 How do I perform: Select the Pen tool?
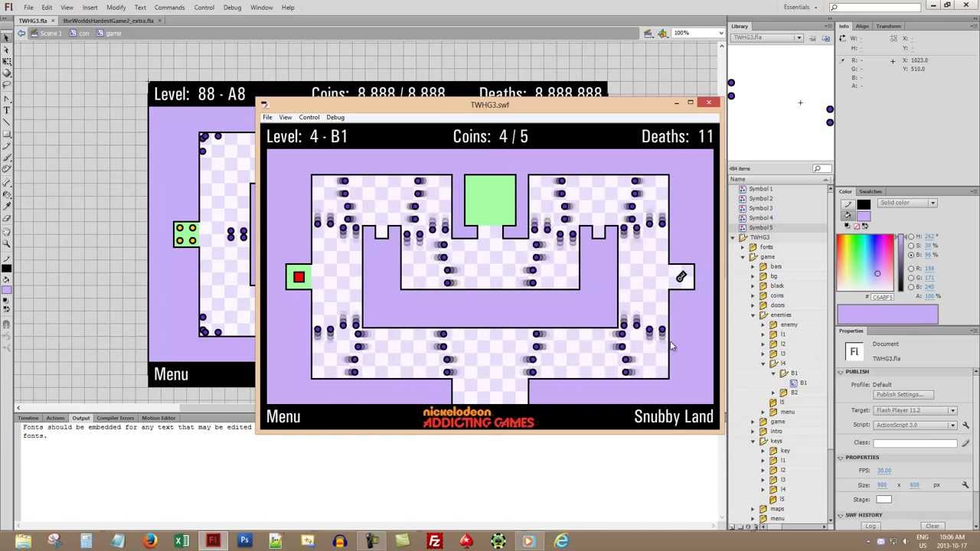click(7, 99)
